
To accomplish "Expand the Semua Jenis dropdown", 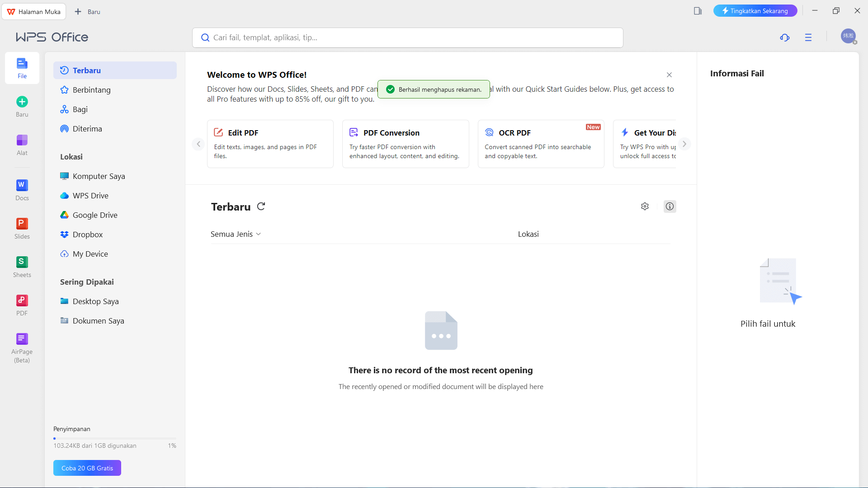I will [236, 234].
